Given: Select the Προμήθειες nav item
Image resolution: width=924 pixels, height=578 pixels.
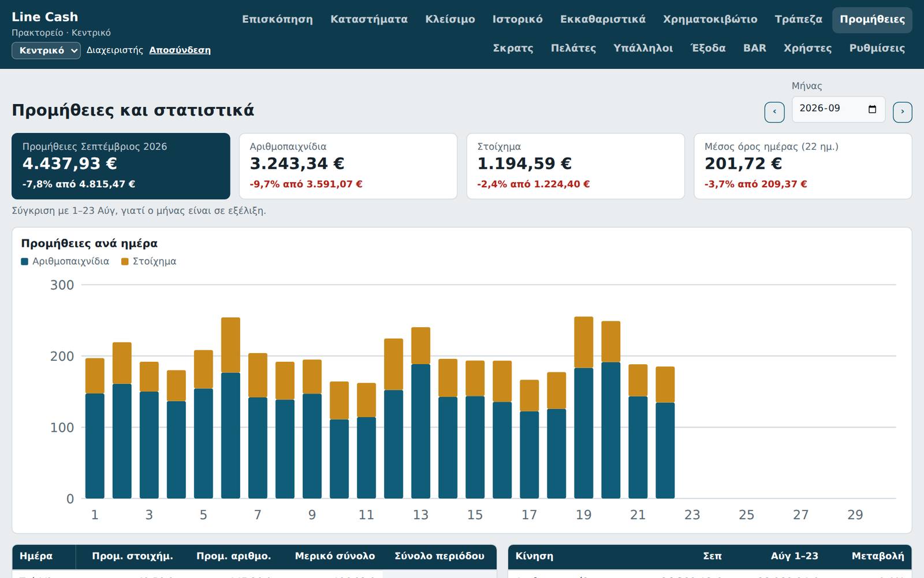Looking at the screenshot, I should [x=872, y=20].
